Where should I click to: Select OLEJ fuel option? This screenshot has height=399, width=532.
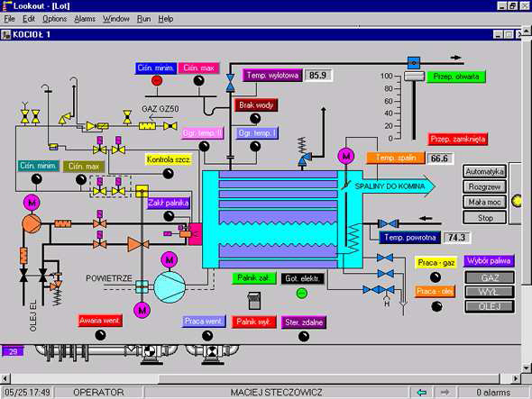tap(490, 306)
